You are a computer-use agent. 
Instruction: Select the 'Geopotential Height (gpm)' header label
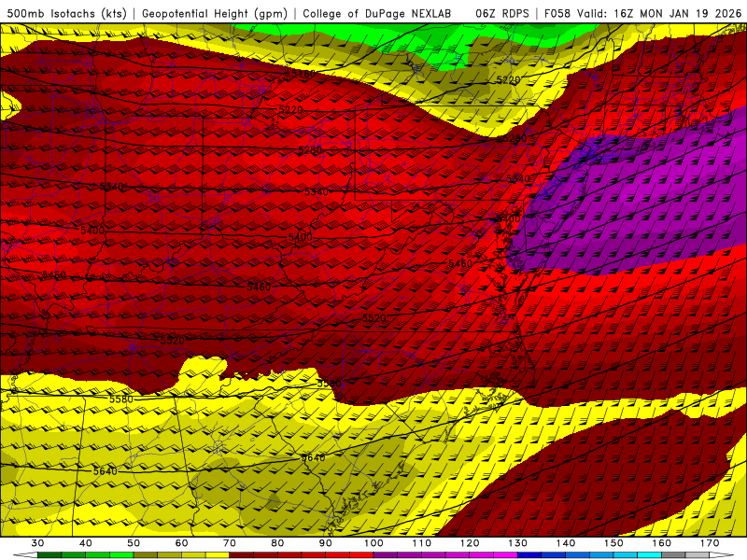215,13
